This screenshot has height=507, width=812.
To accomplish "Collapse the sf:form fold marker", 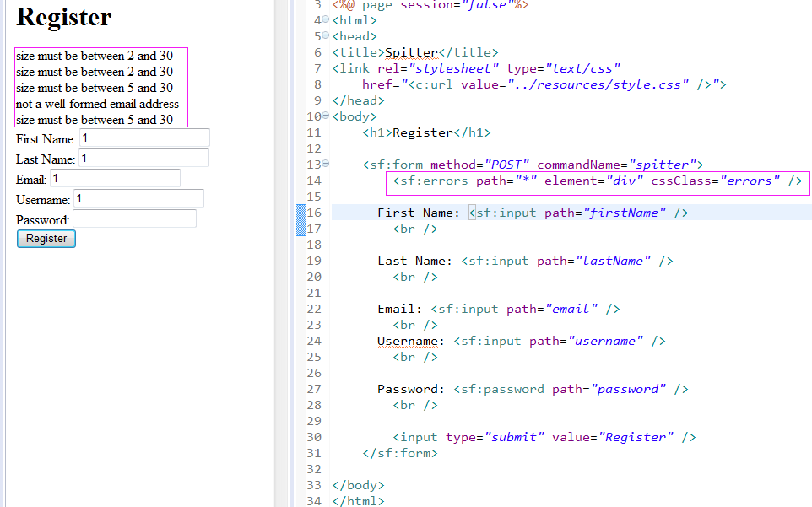I will pyautogui.click(x=325, y=164).
